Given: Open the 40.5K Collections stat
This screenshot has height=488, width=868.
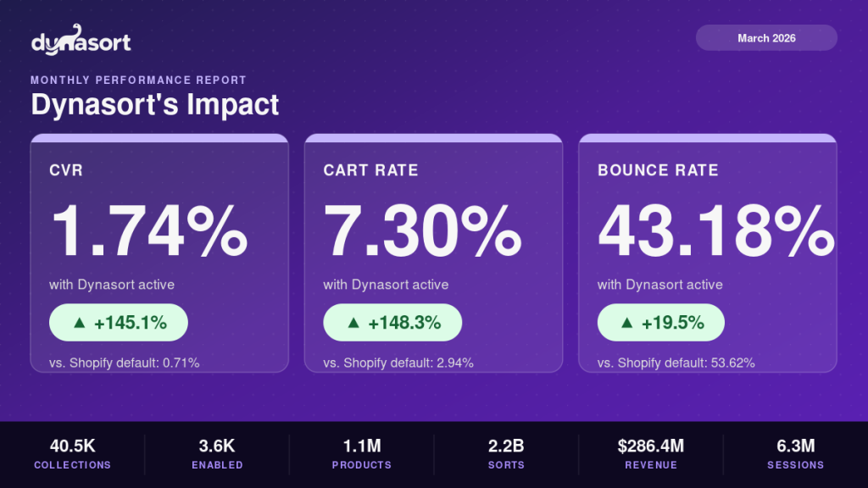Looking at the screenshot, I should coord(72,454).
